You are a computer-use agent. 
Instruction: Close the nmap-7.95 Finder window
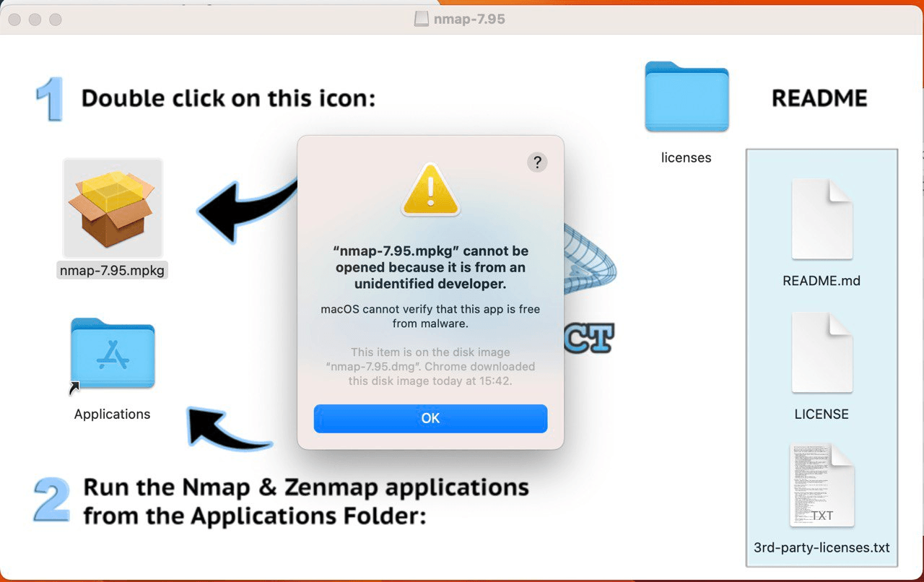click(x=14, y=19)
